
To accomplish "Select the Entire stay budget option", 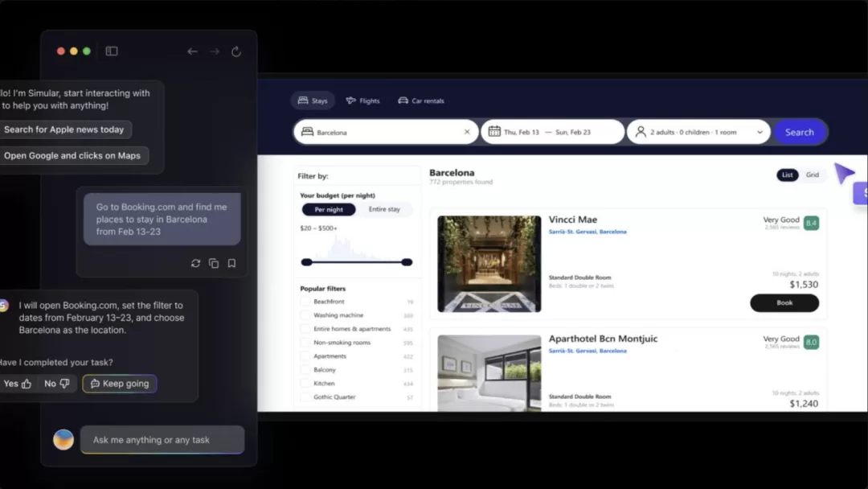I will (x=384, y=209).
